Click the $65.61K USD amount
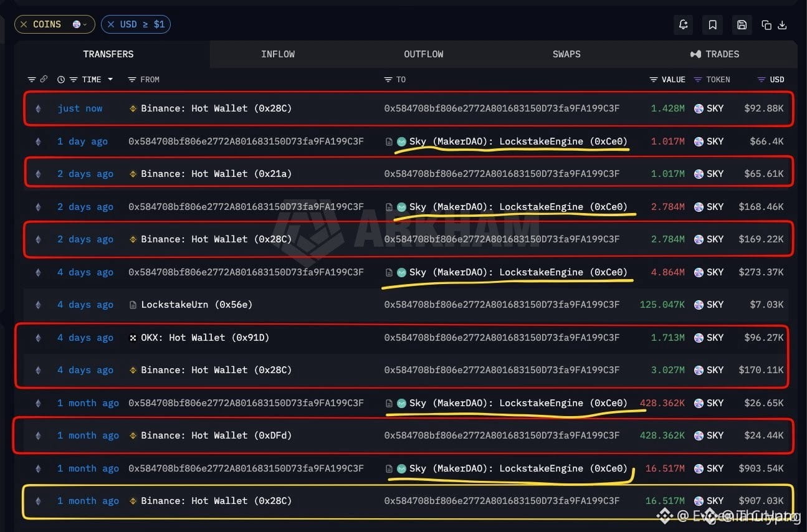 click(x=763, y=174)
